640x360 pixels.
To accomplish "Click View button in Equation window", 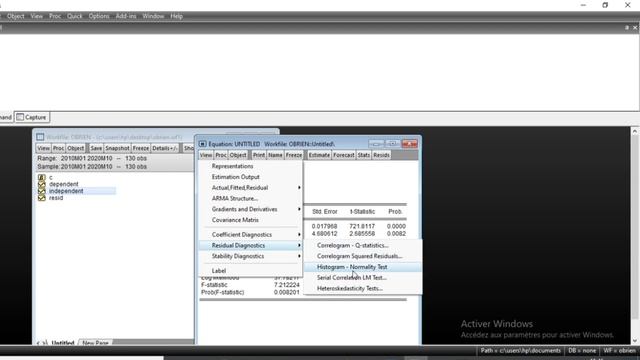I will [x=206, y=155].
